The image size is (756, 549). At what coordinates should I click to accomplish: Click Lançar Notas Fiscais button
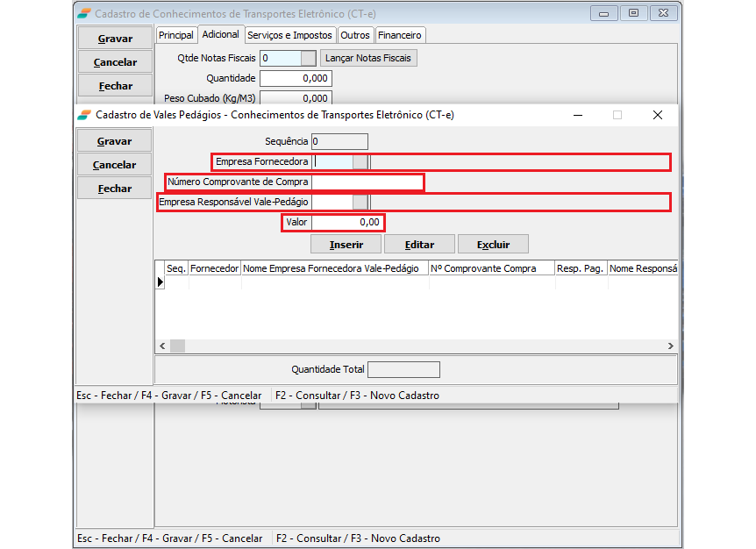368,59
